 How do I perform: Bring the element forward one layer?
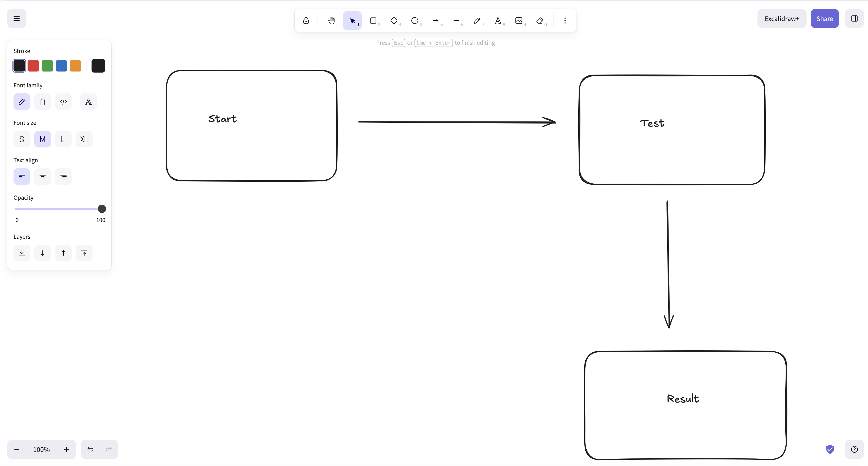63,253
